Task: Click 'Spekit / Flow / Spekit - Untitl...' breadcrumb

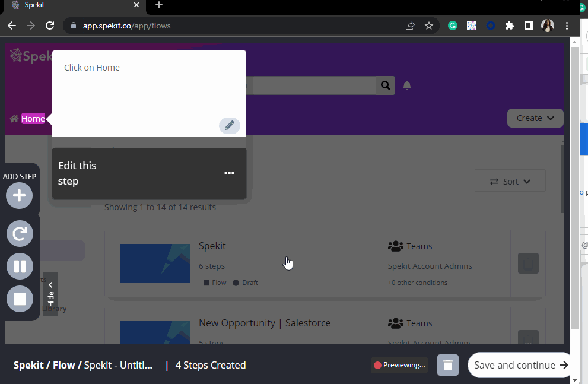Action: click(x=83, y=365)
